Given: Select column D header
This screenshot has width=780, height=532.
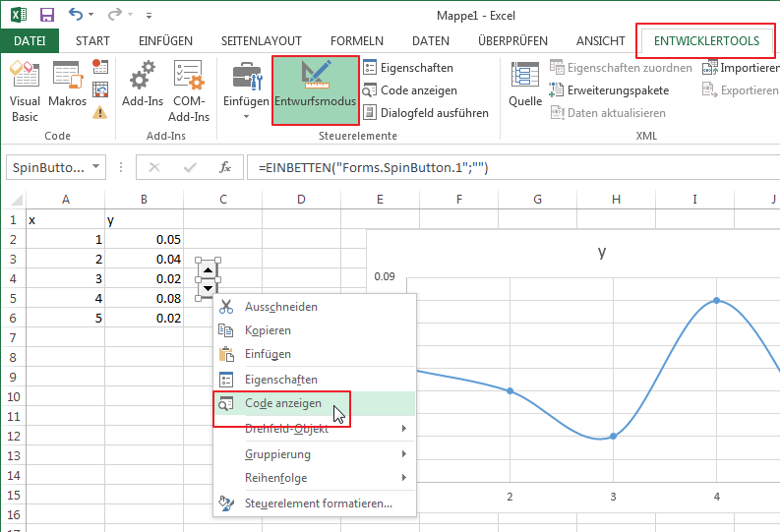Looking at the screenshot, I should (301, 200).
